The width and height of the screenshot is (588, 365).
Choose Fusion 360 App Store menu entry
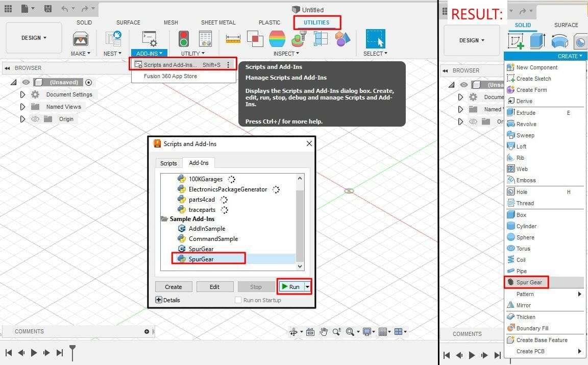tap(170, 76)
